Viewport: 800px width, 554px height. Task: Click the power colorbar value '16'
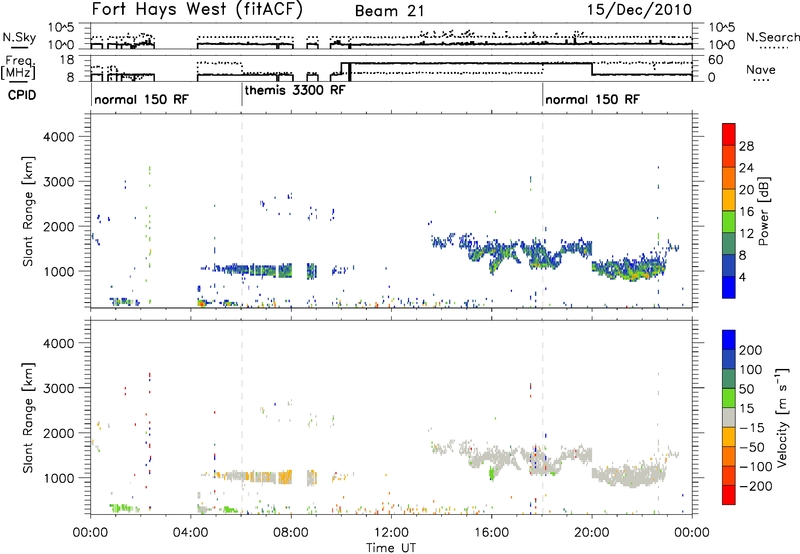coord(746,212)
